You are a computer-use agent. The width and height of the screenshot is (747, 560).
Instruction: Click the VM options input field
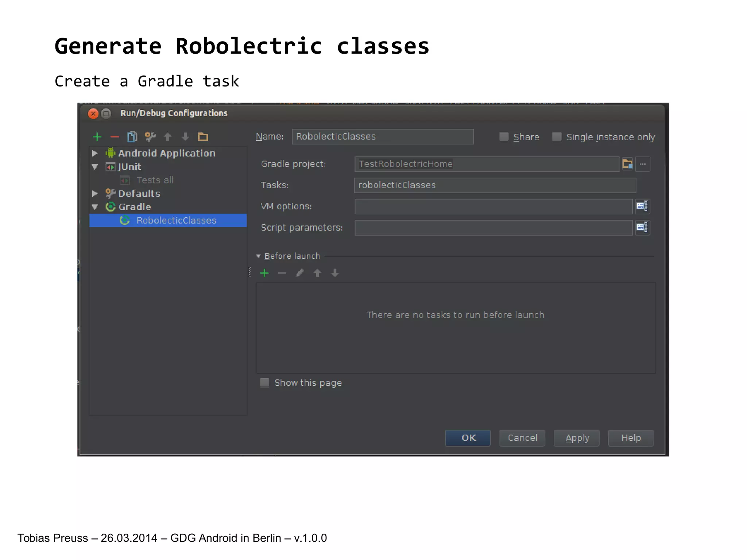coord(494,206)
